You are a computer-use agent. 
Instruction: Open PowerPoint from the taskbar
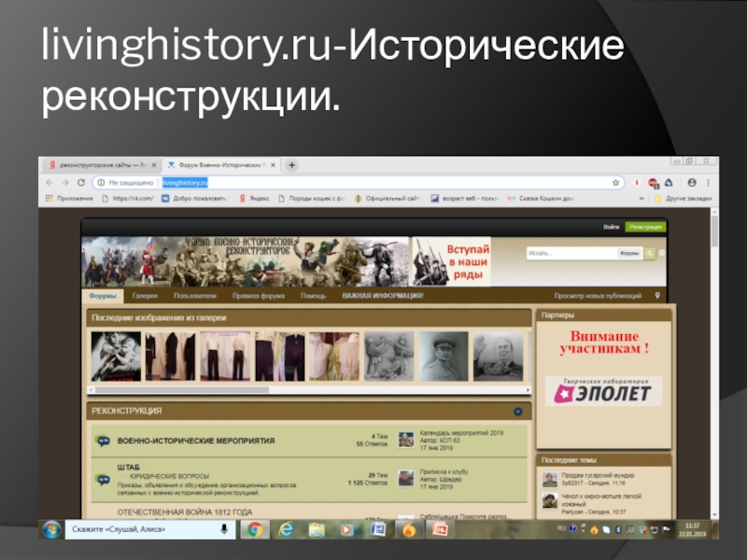[440, 529]
